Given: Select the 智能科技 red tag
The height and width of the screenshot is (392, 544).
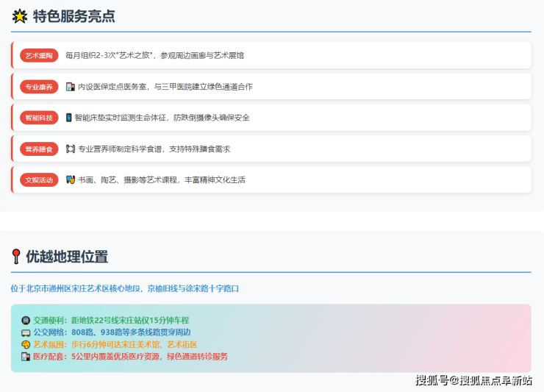Looking at the screenshot, I should click(x=39, y=118).
